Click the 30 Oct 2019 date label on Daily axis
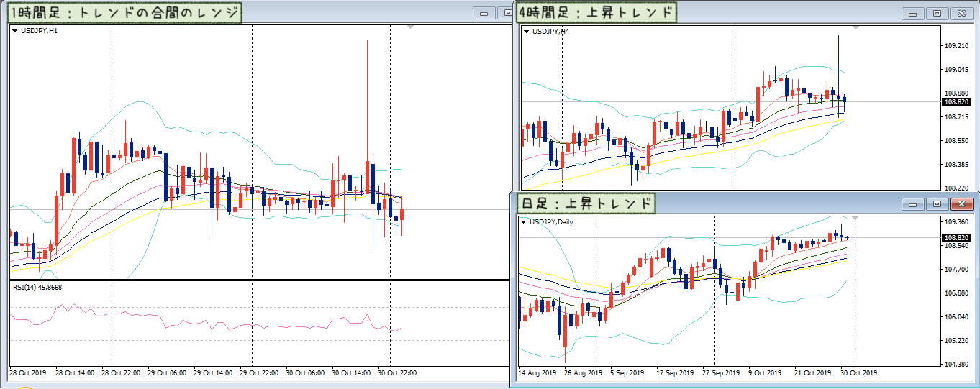The height and width of the screenshot is (389, 980). click(859, 373)
